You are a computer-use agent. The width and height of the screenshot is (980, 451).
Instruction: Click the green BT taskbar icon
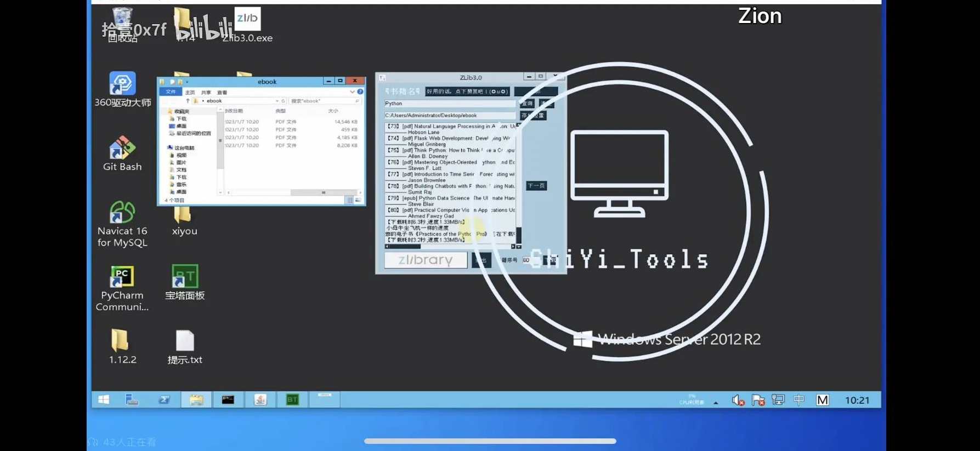(x=292, y=400)
